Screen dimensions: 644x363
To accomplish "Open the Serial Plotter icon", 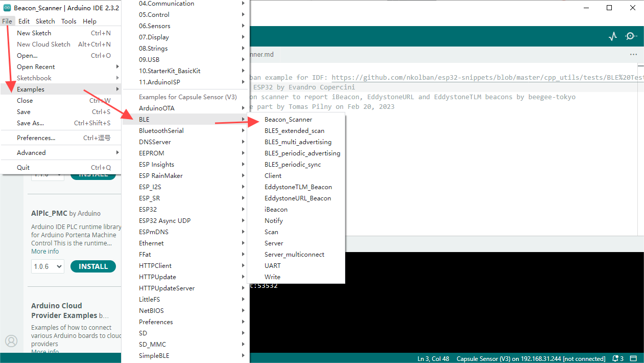I will tap(613, 36).
